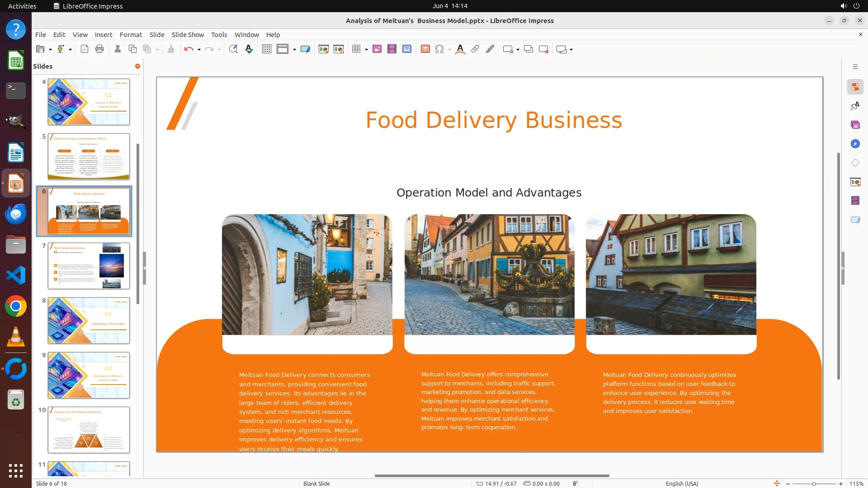Toggle Navigator panel in sidebar

[x=855, y=144]
